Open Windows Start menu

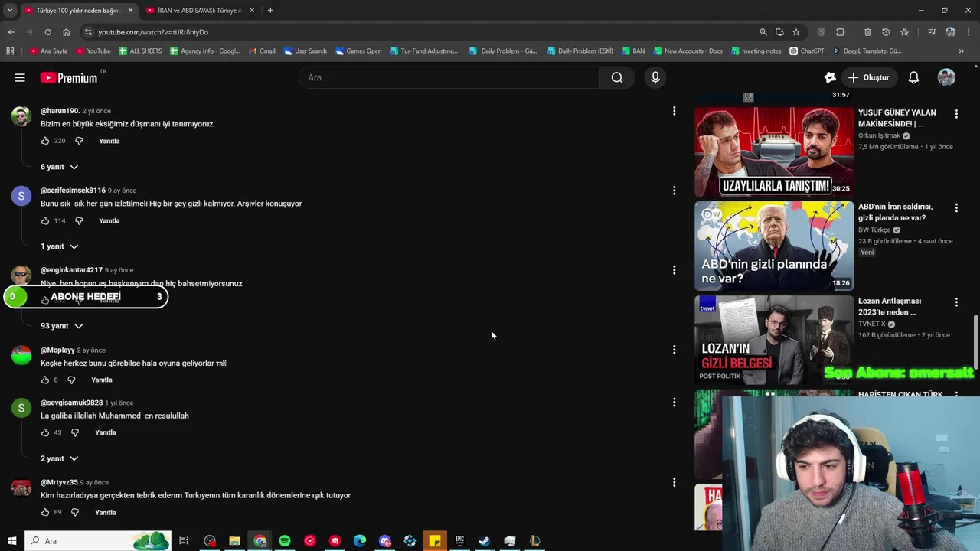[11, 541]
